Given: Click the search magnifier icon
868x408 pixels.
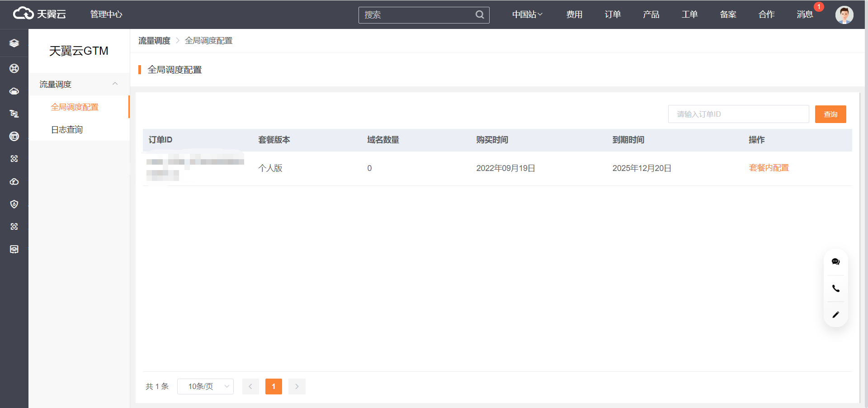Looking at the screenshot, I should (480, 14).
